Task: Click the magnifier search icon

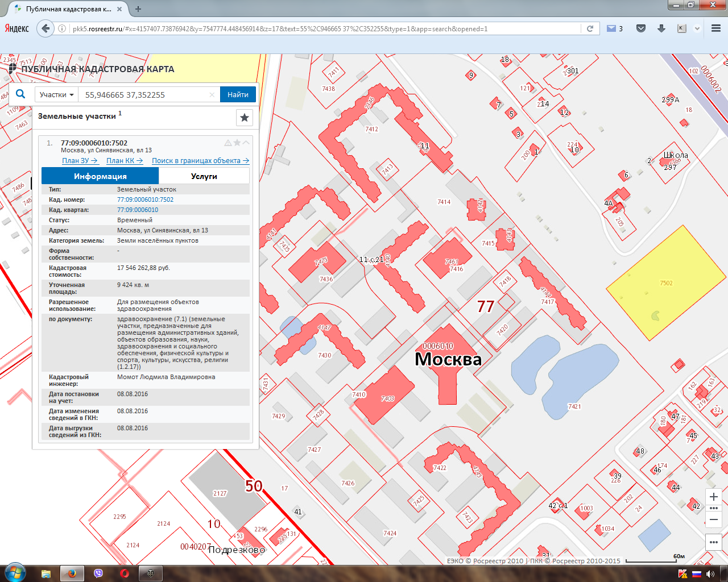Action: 20,94
